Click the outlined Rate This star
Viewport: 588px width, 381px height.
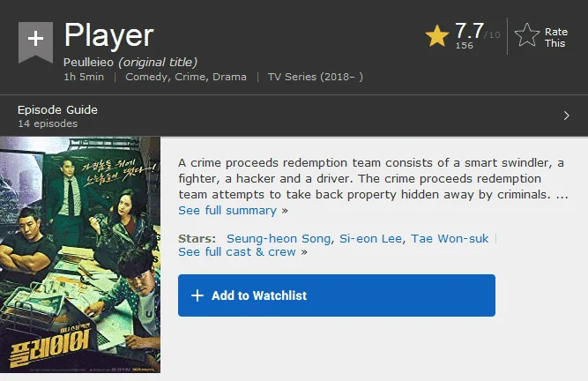(527, 35)
